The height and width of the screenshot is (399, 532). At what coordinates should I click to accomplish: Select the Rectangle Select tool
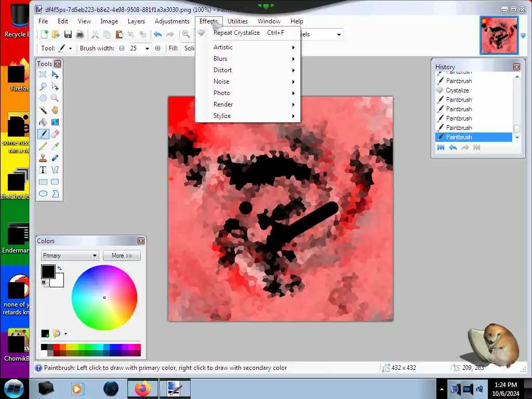43,74
